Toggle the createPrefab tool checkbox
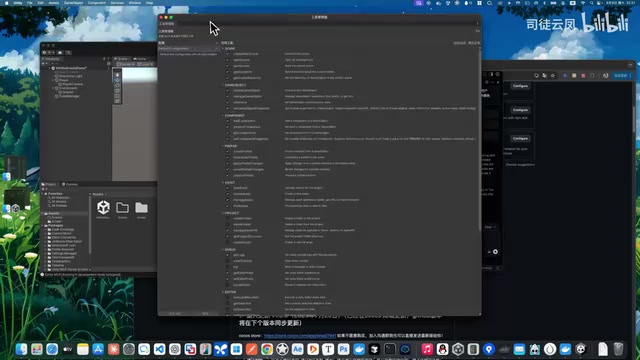640x360 pixels. [x=228, y=151]
